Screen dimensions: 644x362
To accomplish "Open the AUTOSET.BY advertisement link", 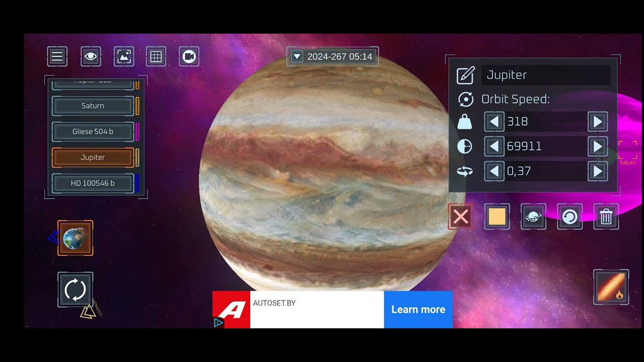I will [x=274, y=303].
